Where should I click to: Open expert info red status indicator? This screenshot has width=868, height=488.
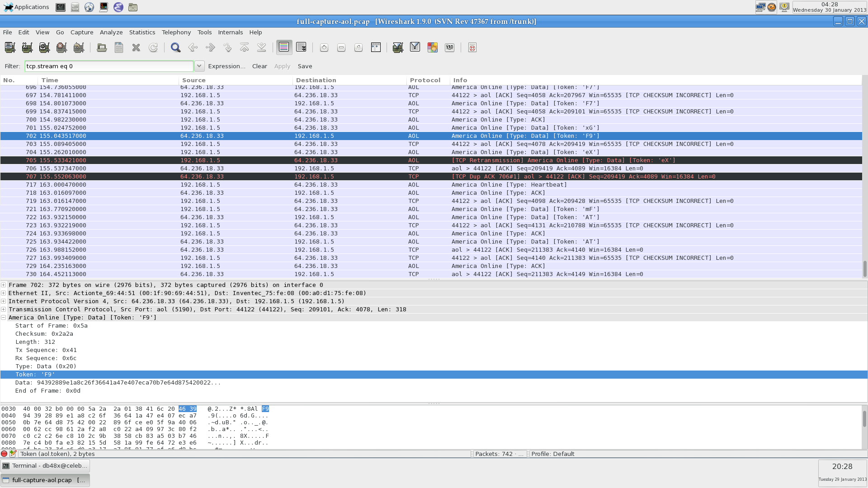4,454
